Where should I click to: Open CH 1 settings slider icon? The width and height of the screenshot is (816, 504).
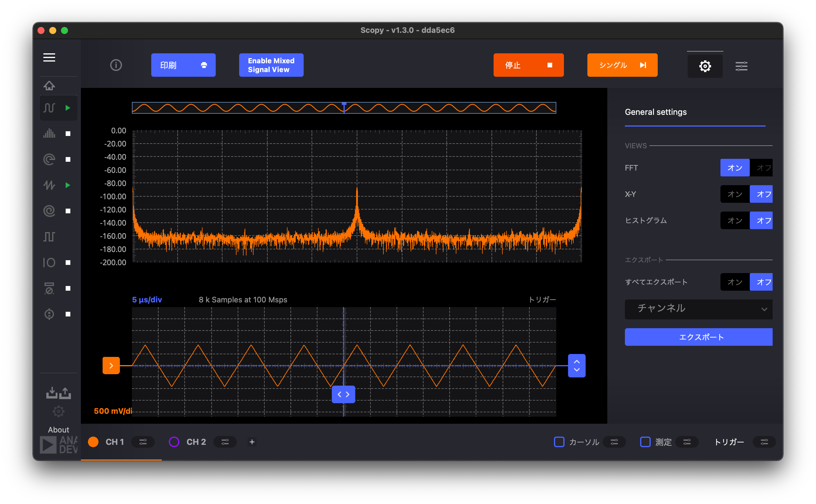point(143,442)
